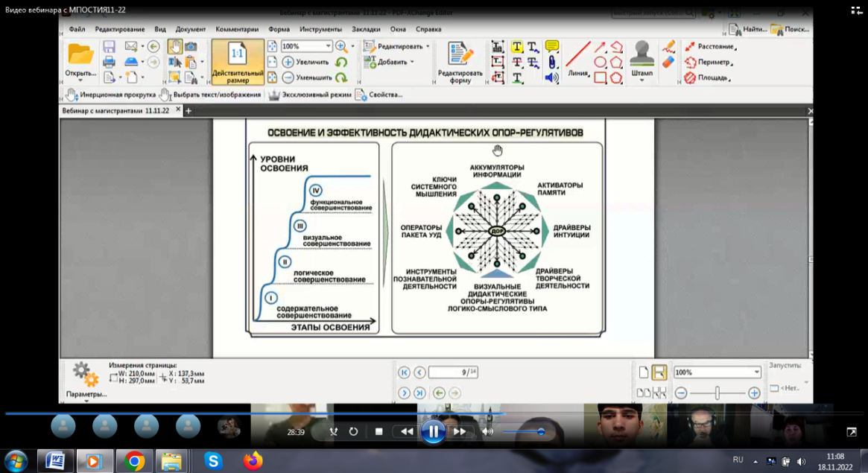Expand the Добавить dropdown
The height and width of the screenshot is (473, 868).
tap(412, 62)
